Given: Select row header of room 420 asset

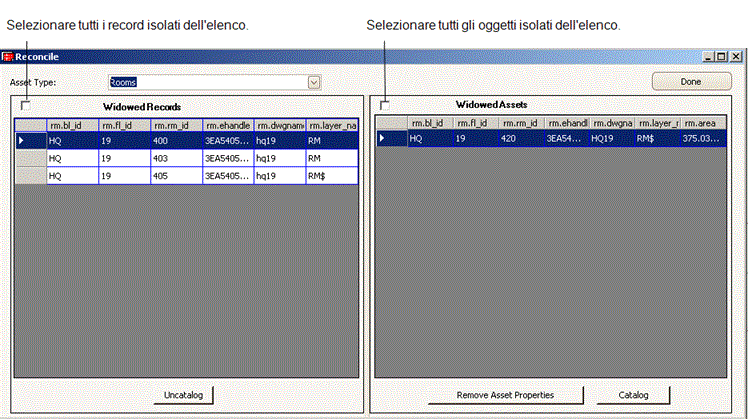Looking at the screenshot, I should [x=392, y=138].
